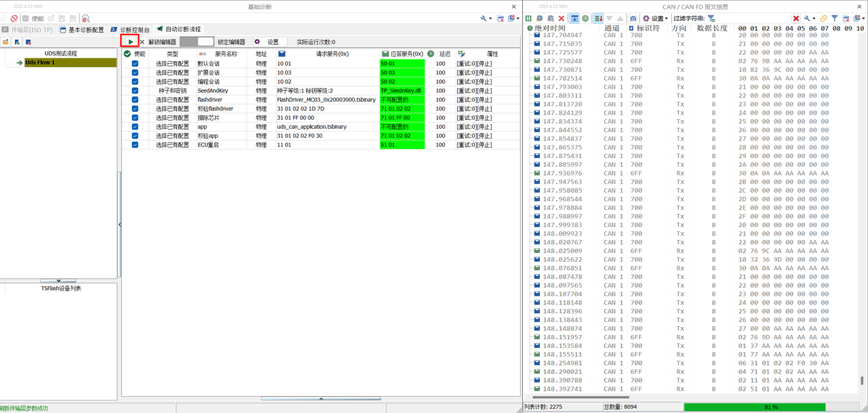Toggle the green list sort icon in CAN toolbar
The image size is (868, 413).
coord(598,18)
